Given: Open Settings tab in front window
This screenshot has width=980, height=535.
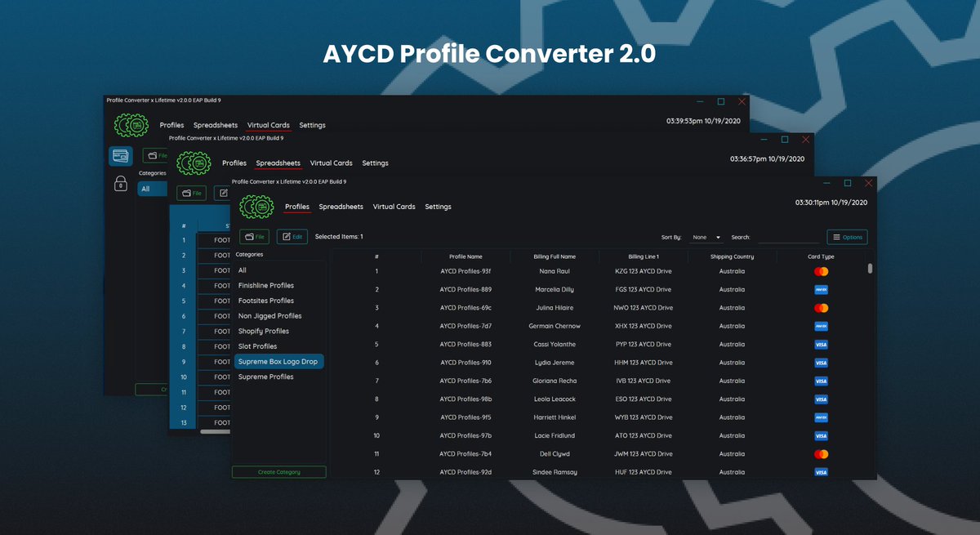Looking at the screenshot, I should coord(438,207).
